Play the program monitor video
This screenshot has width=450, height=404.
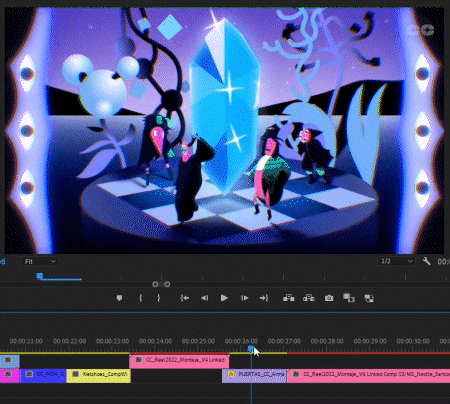[224, 298]
